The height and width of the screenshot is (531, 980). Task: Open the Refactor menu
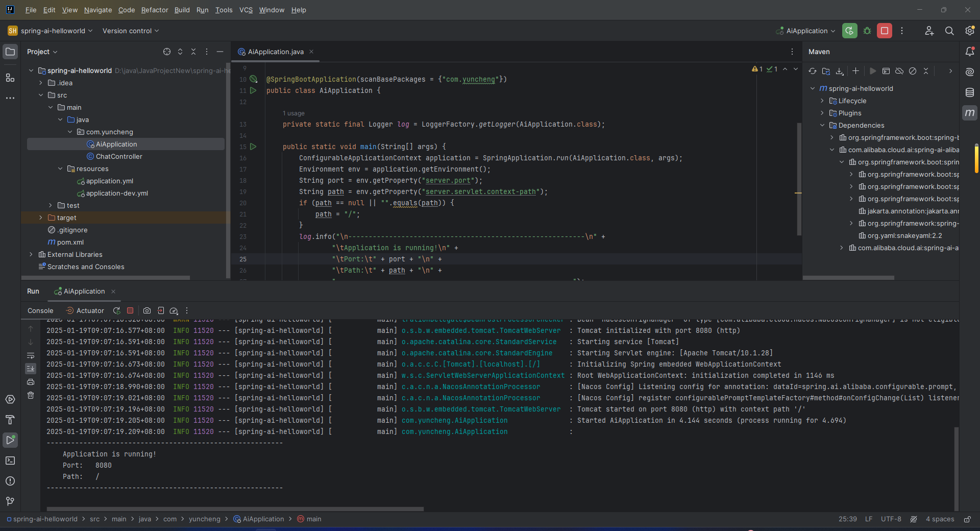[154, 10]
